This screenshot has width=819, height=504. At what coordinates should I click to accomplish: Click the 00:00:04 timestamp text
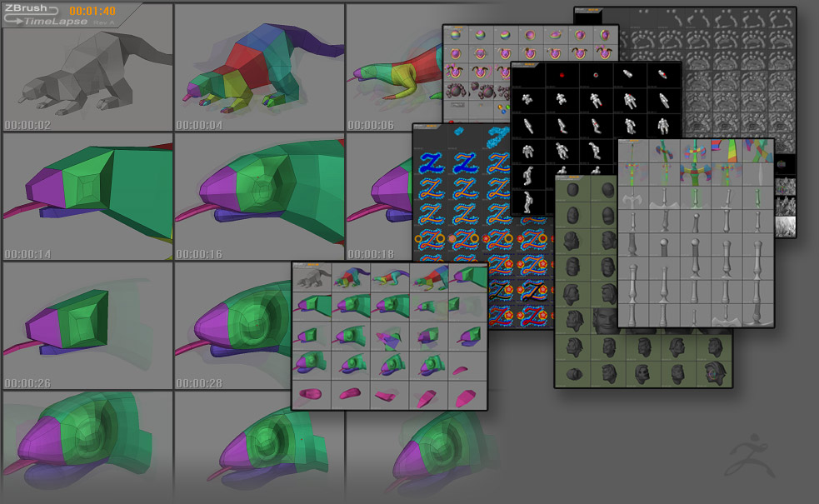199,125
